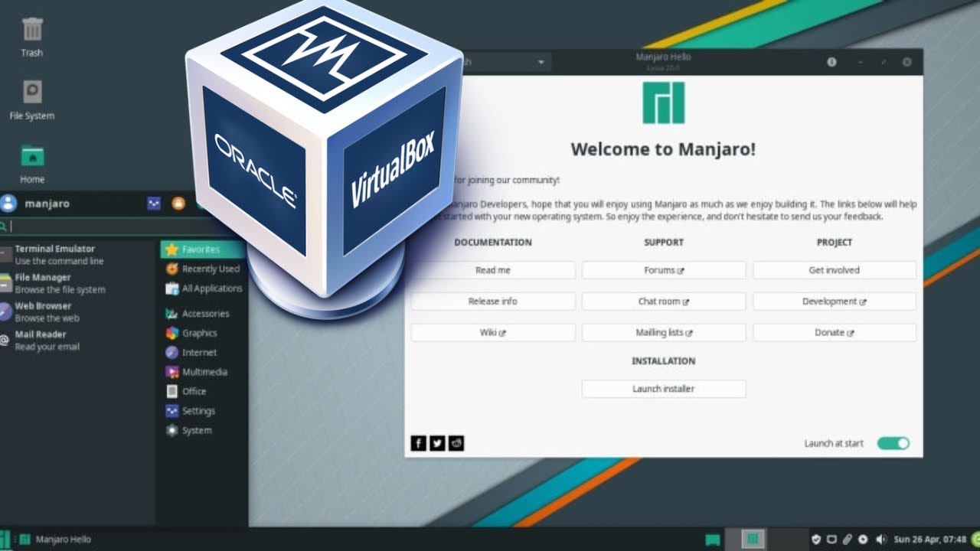Open the Mailing lists link
This screenshot has height=551, width=980.
[x=664, y=333]
